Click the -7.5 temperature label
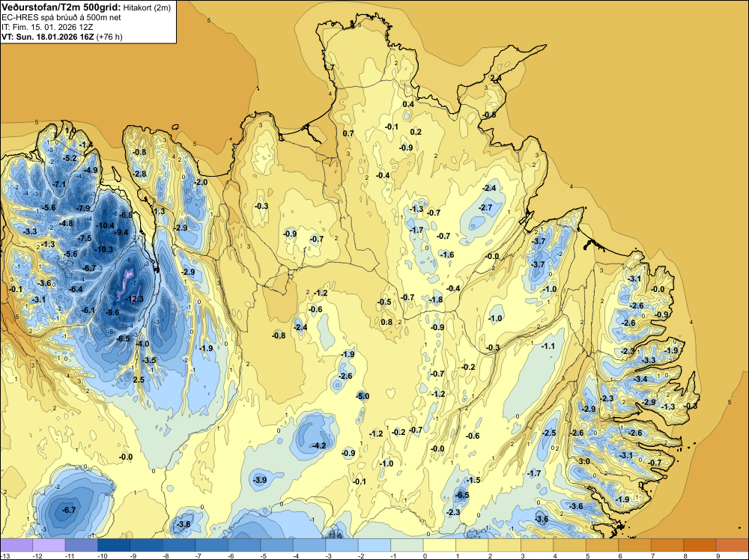The width and height of the screenshot is (749, 560). tap(85, 238)
